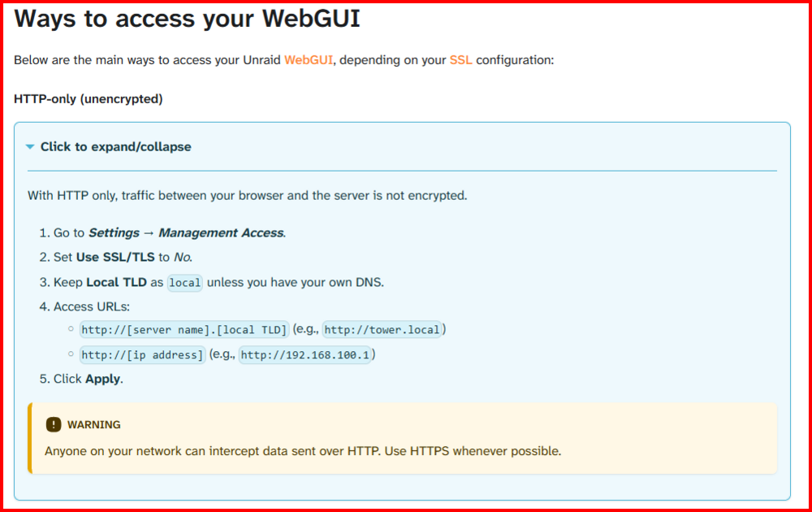Open the WebGUI orange link
The image size is (812, 512).
point(309,60)
